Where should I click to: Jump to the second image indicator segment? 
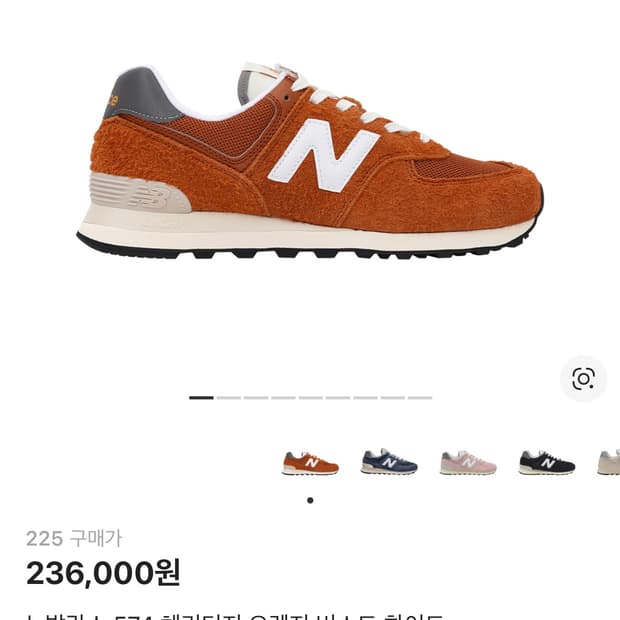pyautogui.click(x=229, y=398)
